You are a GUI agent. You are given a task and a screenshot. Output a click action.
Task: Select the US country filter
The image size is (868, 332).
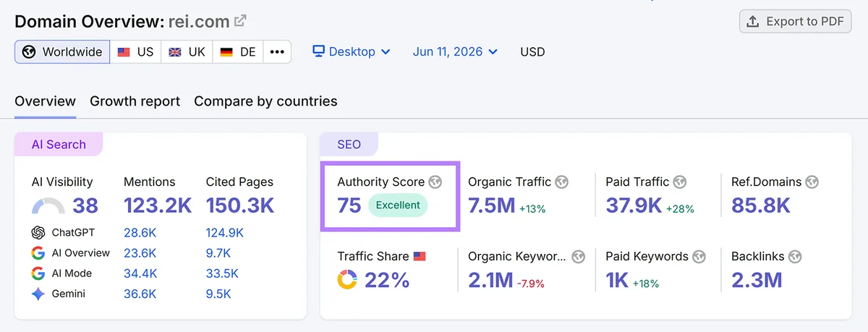pyautogui.click(x=135, y=52)
